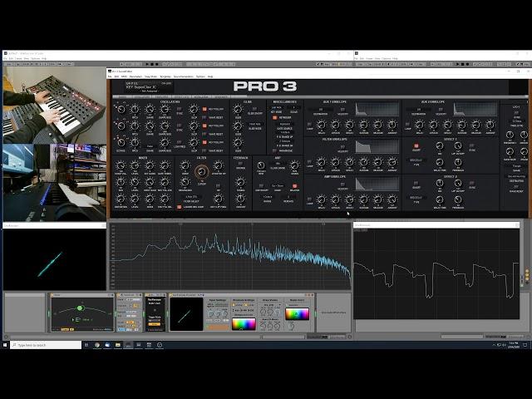Open the Windows Start menu

point(5,345)
